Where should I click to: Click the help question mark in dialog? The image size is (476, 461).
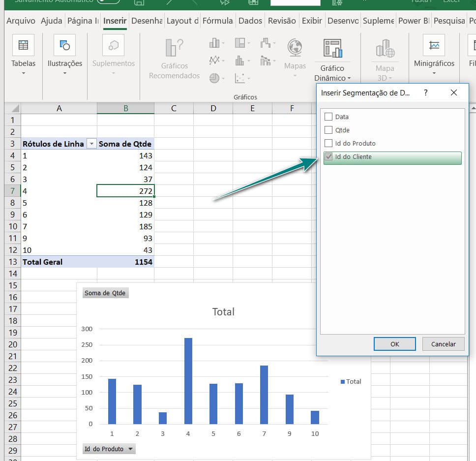[426, 92]
